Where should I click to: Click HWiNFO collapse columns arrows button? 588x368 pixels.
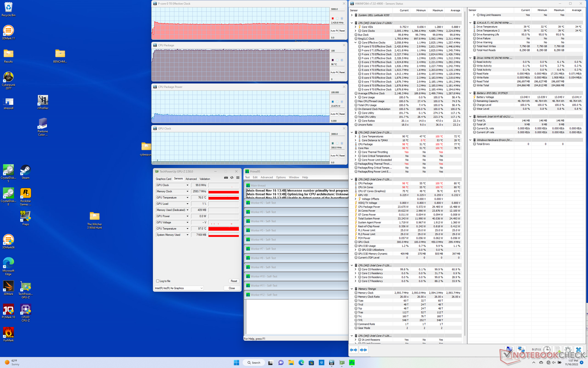coord(364,350)
